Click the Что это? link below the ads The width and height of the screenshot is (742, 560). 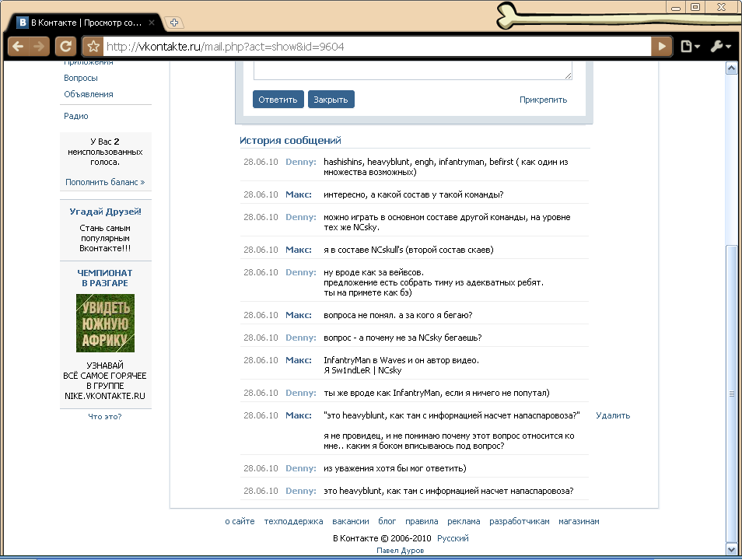click(x=104, y=417)
